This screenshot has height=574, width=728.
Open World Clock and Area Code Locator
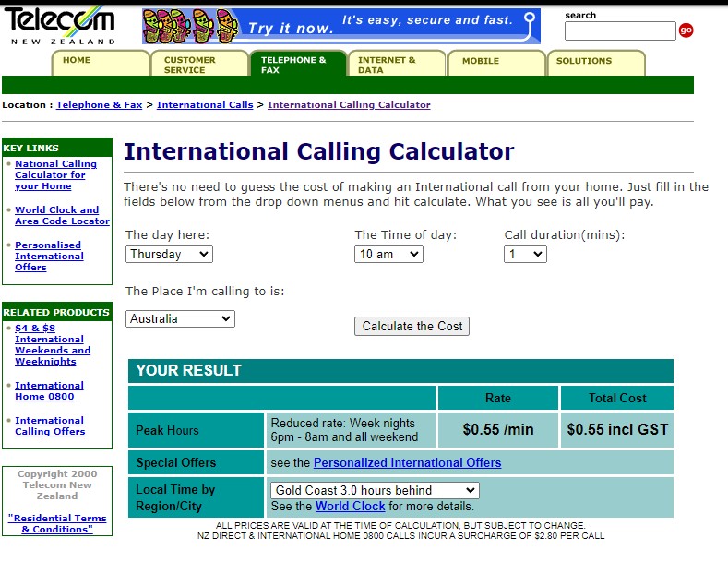click(61, 215)
